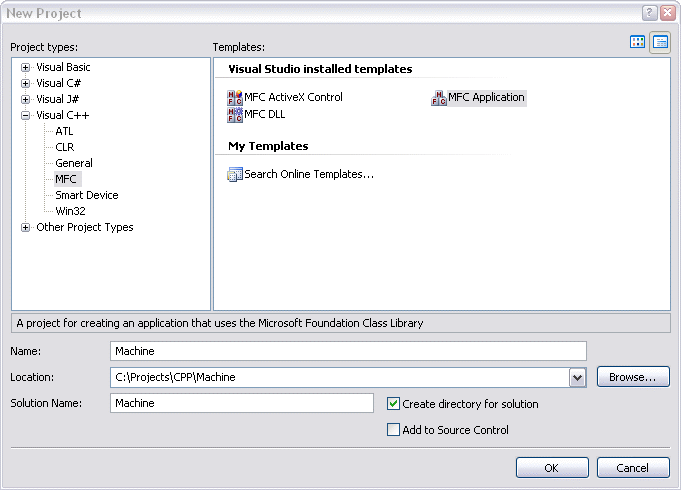This screenshot has height=490, width=681.
Task: Click the OK button
Action: pyautogui.click(x=552, y=468)
